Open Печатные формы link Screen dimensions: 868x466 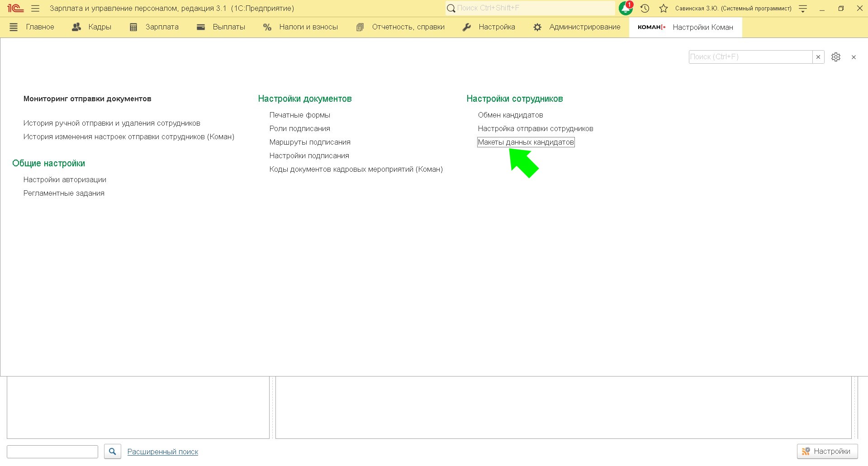pos(299,115)
